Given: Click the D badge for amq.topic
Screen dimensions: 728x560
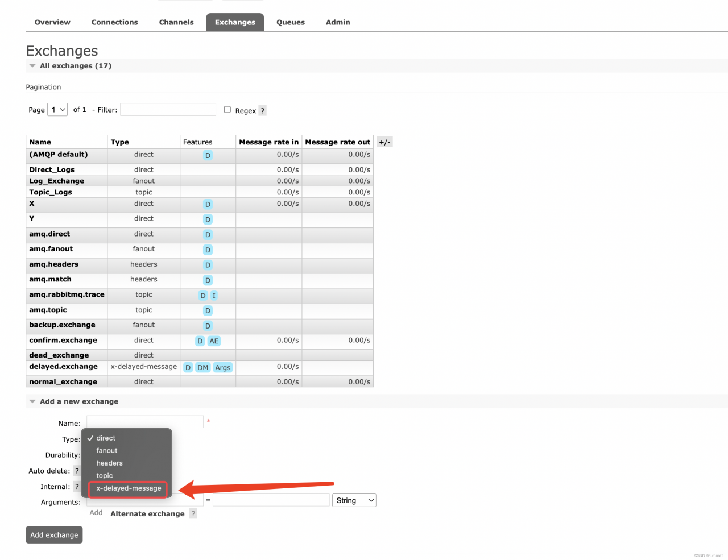Looking at the screenshot, I should 208,311.
